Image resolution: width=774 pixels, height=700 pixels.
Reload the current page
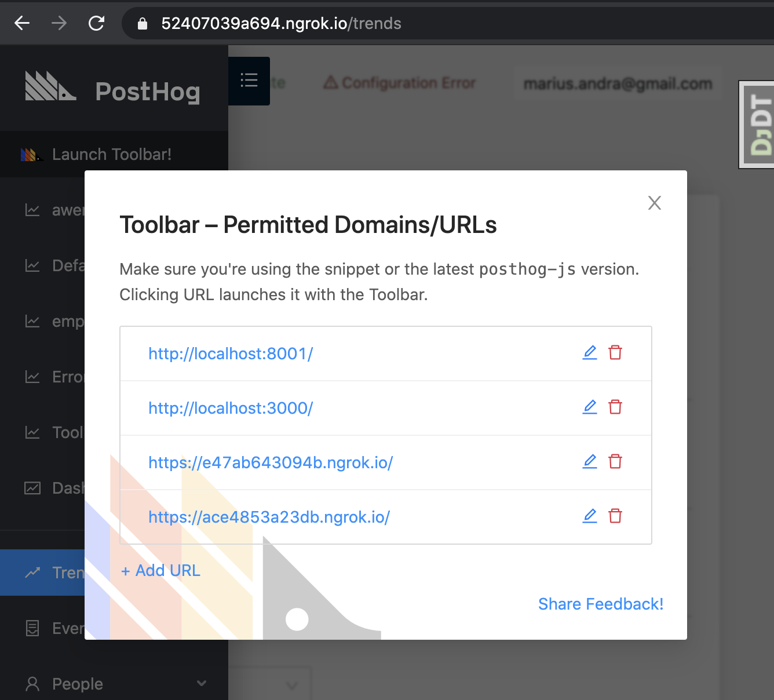click(96, 23)
